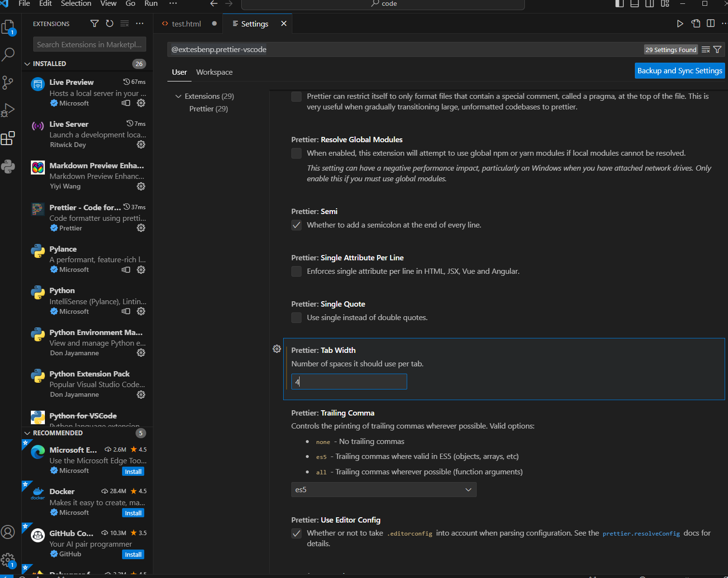The height and width of the screenshot is (578, 728).
Task: Open Source Control view
Action: click(8, 82)
